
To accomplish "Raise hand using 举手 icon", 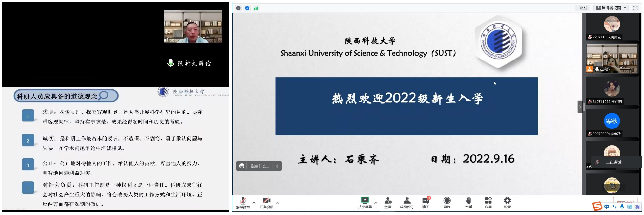I will pyautogui.click(x=468, y=202).
